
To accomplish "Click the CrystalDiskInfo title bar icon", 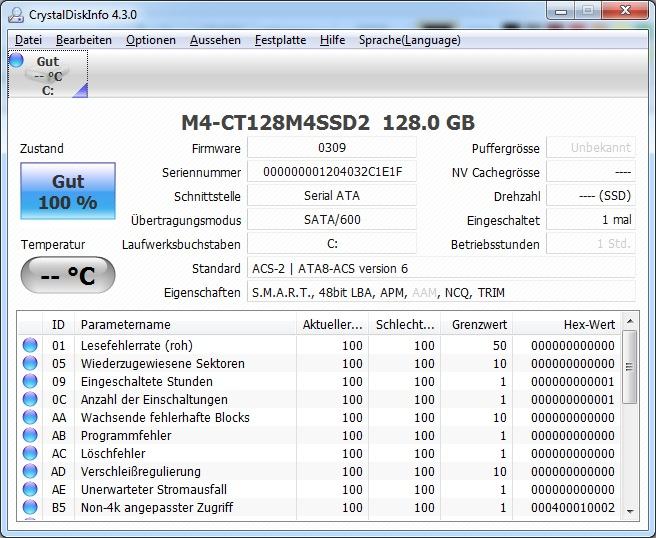I will [16, 15].
